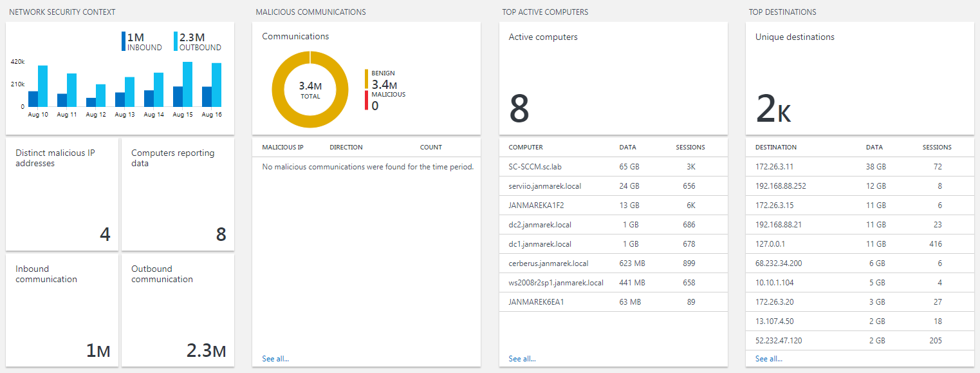Open the Inbound communication tile
980x373 pixels.
[62, 310]
